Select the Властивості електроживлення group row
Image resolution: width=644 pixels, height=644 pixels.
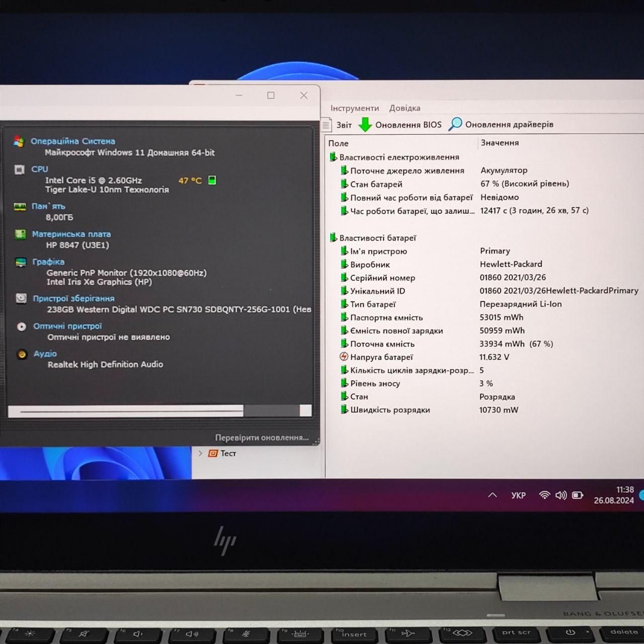click(394, 157)
